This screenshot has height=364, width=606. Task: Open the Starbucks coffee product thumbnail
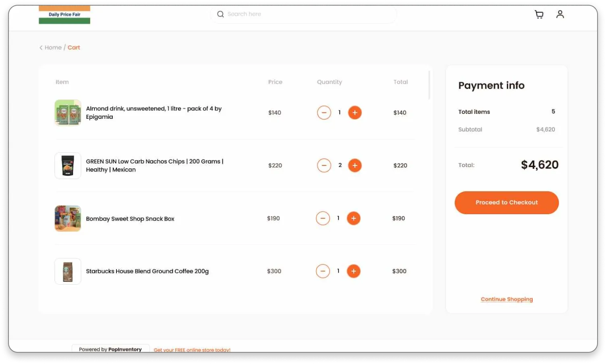pyautogui.click(x=68, y=271)
